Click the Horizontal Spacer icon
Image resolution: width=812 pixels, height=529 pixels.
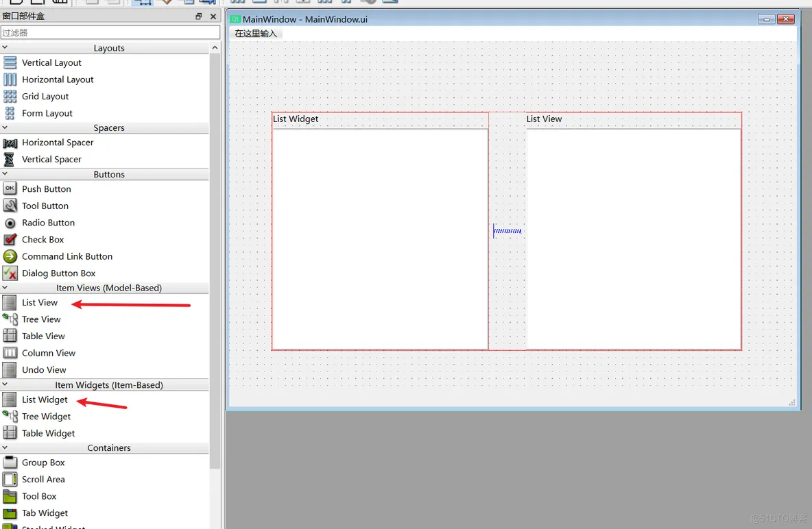[10, 143]
